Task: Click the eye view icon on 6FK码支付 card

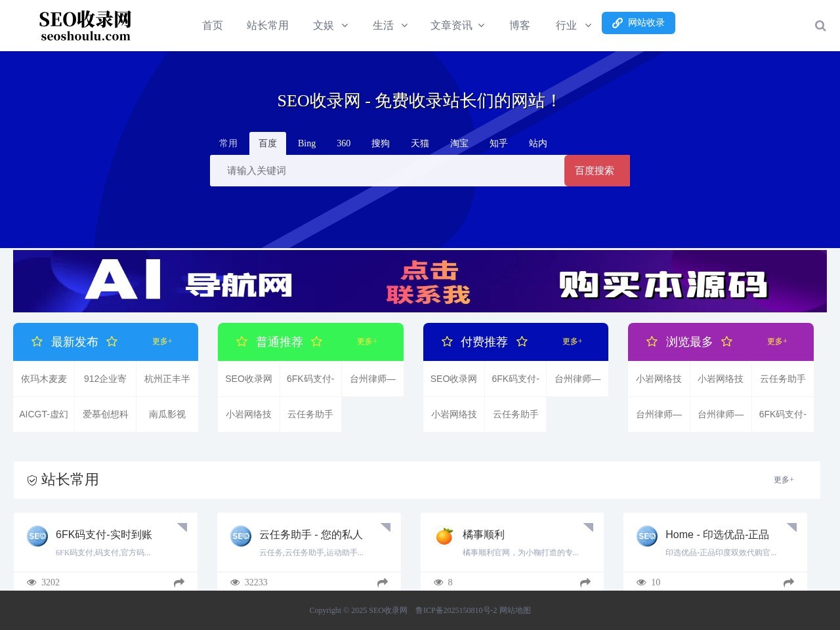Action: coord(31,582)
